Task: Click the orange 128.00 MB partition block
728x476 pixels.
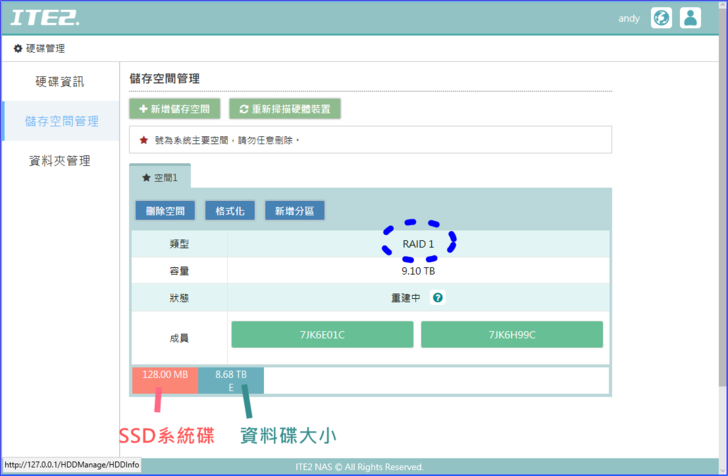Action: [x=165, y=380]
